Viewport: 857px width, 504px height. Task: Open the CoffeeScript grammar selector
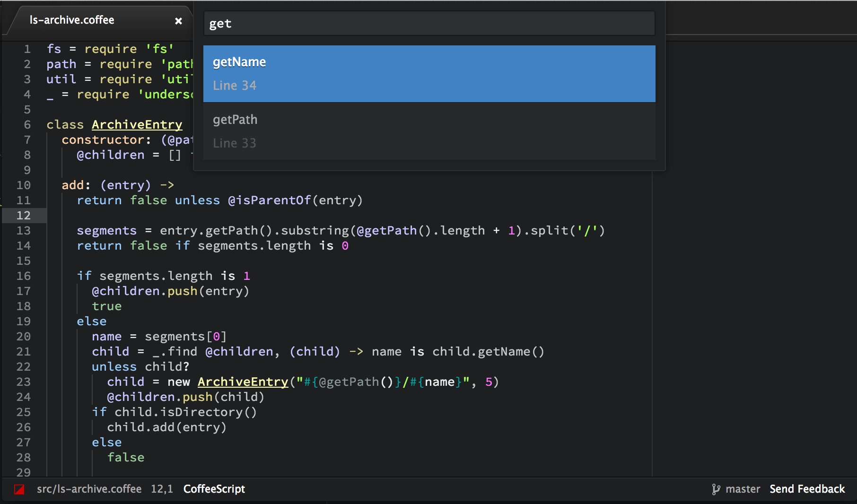tap(214, 489)
